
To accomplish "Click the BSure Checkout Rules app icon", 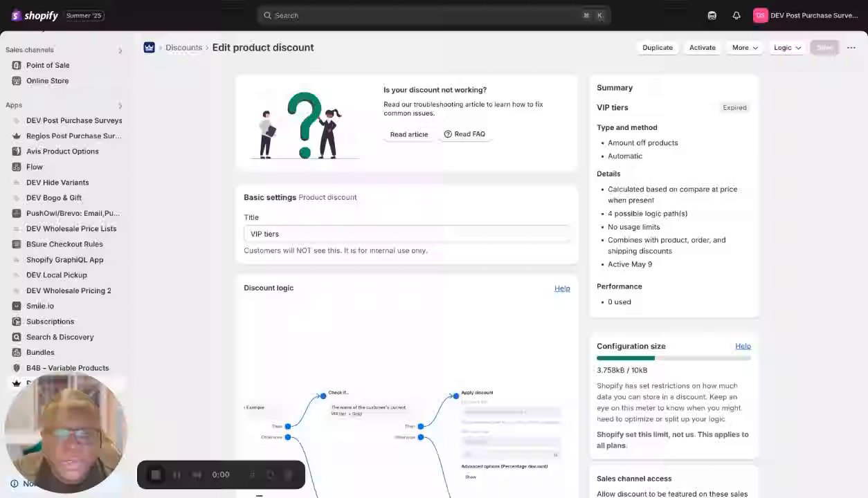I will 17,244.
